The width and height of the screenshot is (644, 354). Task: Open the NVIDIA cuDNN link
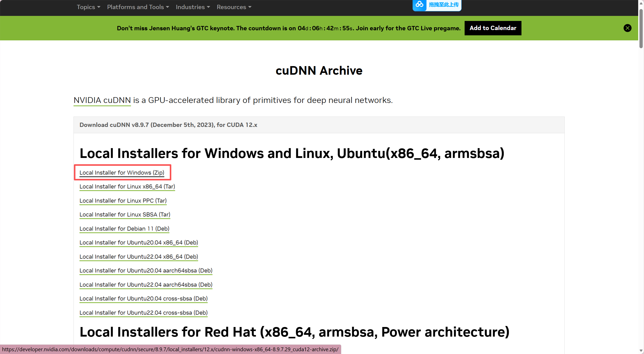click(x=102, y=100)
